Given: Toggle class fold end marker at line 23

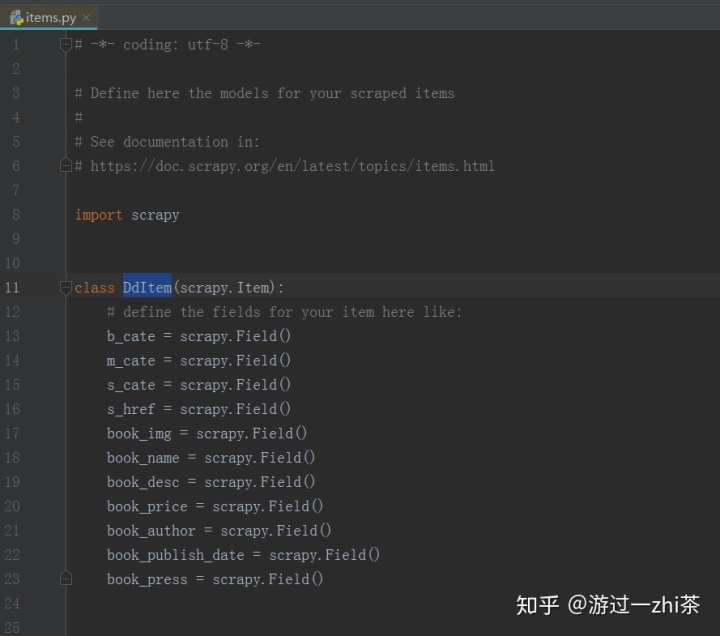Looking at the screenshot, I should pos(66,579).
